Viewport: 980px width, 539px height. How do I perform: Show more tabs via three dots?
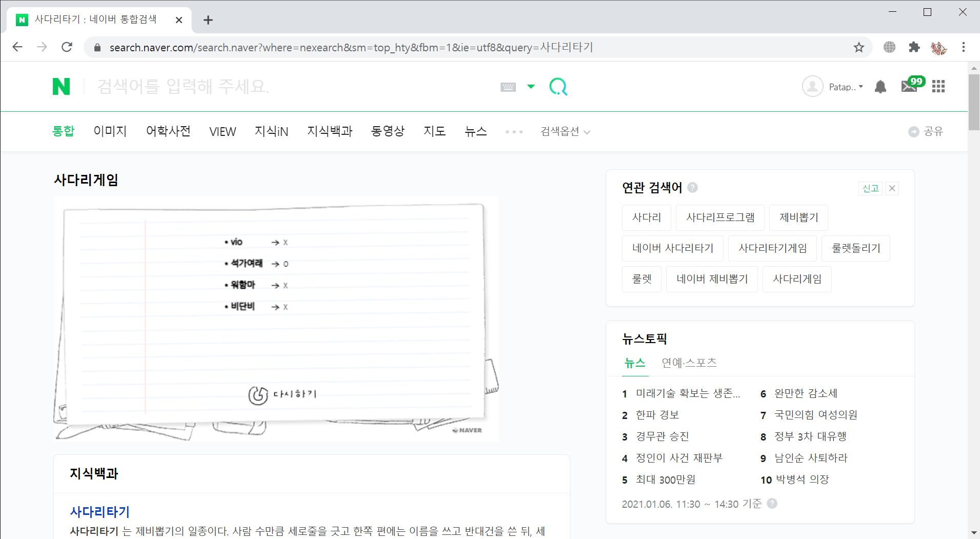[x=514, y=132]
